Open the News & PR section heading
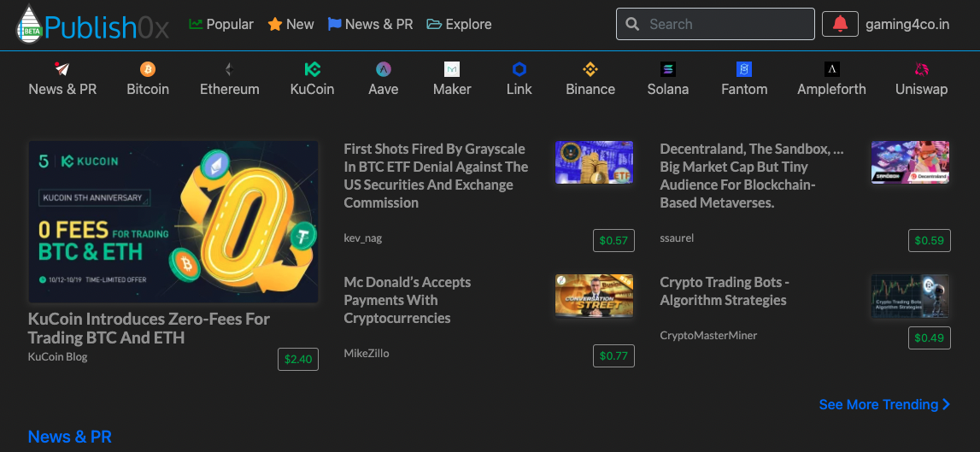The height and width of the screenshot is (452, 980). [x=70, y=437]
